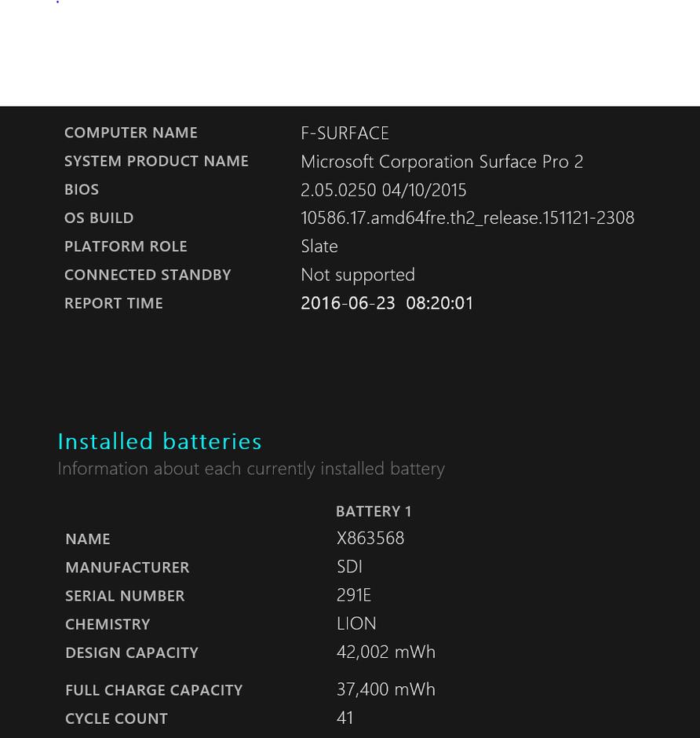
Task: Click the serial number 291E
Action: click(x=354, y=595)
